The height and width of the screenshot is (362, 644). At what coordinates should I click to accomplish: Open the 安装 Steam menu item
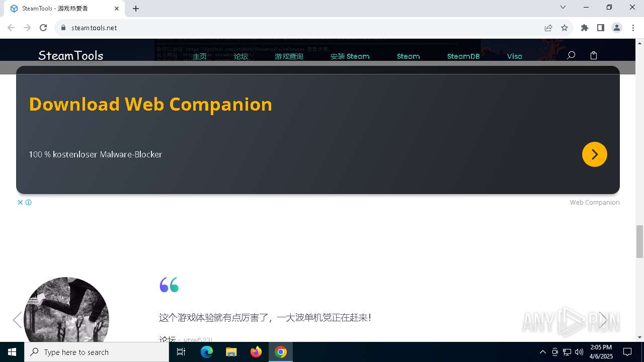point(350,56)
